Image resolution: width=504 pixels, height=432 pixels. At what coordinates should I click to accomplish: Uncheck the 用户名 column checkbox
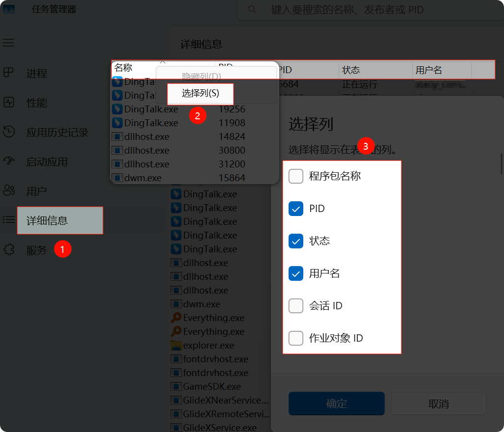pos(296,273)
